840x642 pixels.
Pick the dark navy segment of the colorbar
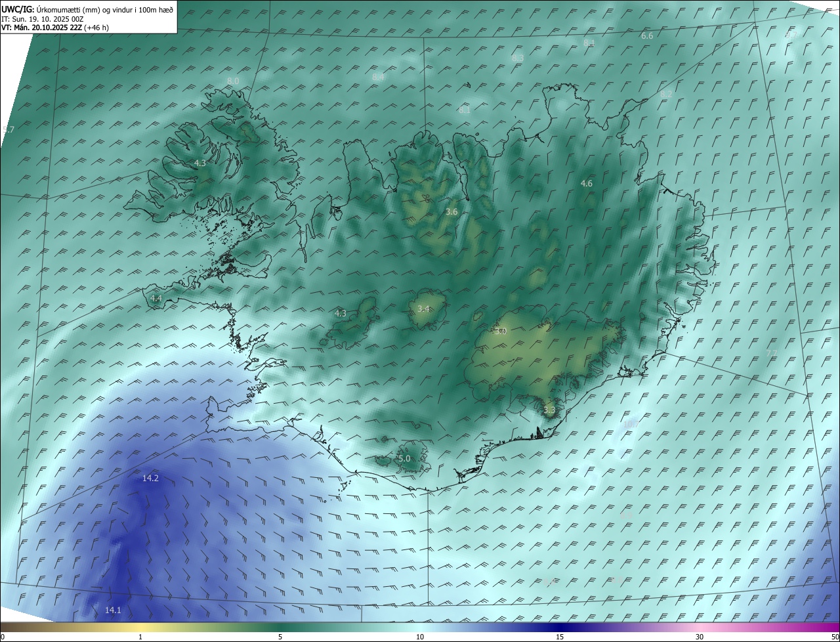(x=560, y=627)
